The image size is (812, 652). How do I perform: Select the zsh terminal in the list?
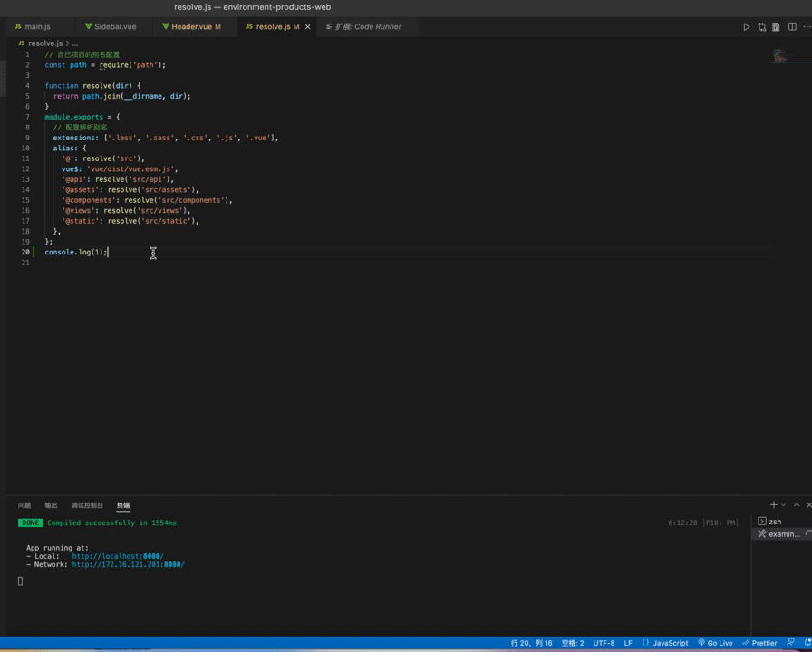781,522
